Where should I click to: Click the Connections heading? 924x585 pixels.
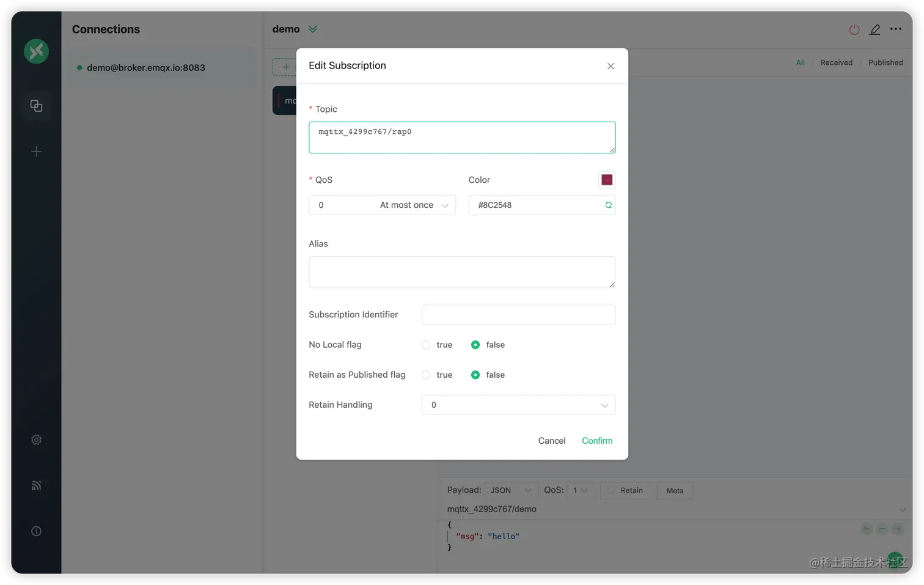[106, 29]
